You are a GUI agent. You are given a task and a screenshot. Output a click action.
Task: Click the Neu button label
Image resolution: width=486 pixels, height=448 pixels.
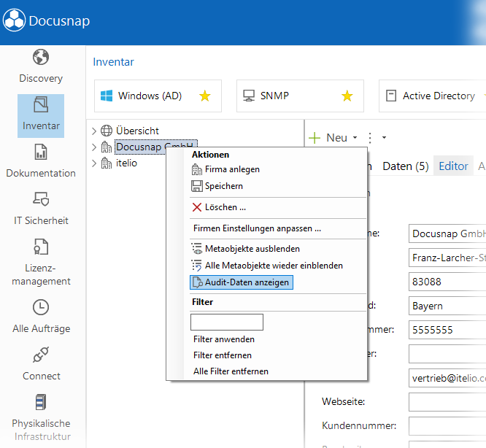coord(336,138)
